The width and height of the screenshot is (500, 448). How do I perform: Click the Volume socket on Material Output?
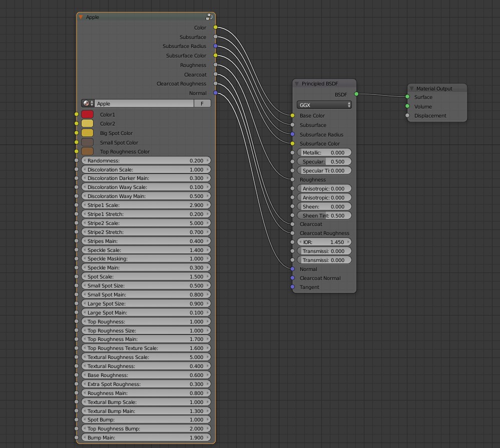tap(408, 106)
